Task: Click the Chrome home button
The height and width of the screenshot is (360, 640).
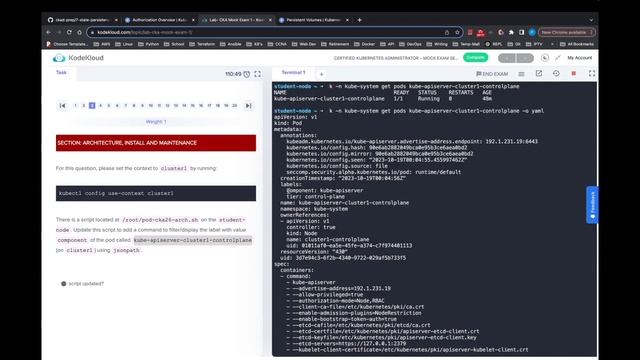Action: pos(79,32)
